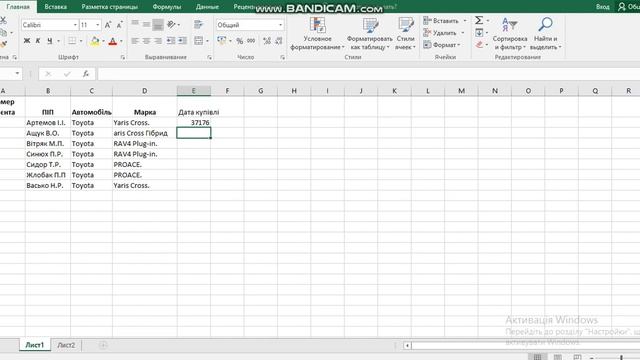
Task: Apply thousands separator (000) format
Action: click(x=251, y=41)
